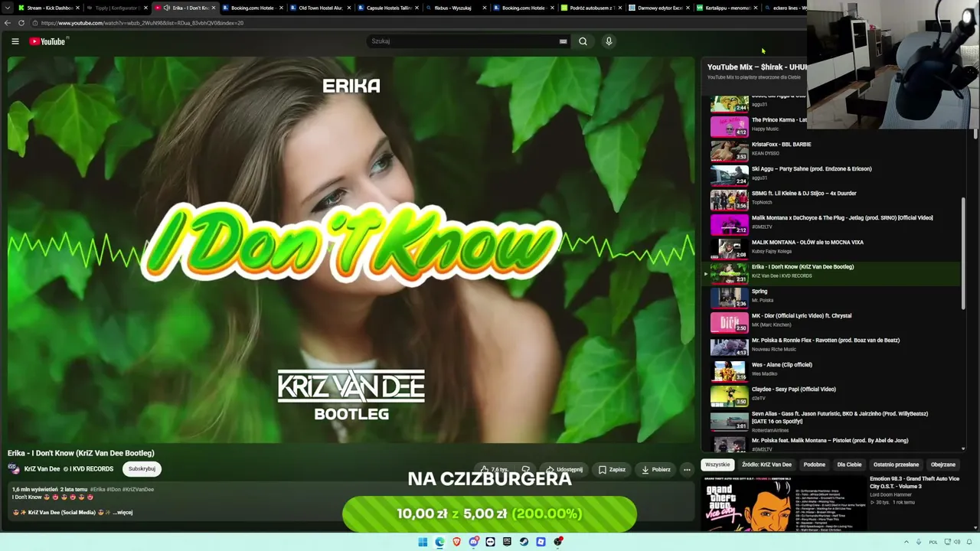This screenshot has height=551, width=980.
Task: Select the Podobne filter chip
Action: point(815,465)
